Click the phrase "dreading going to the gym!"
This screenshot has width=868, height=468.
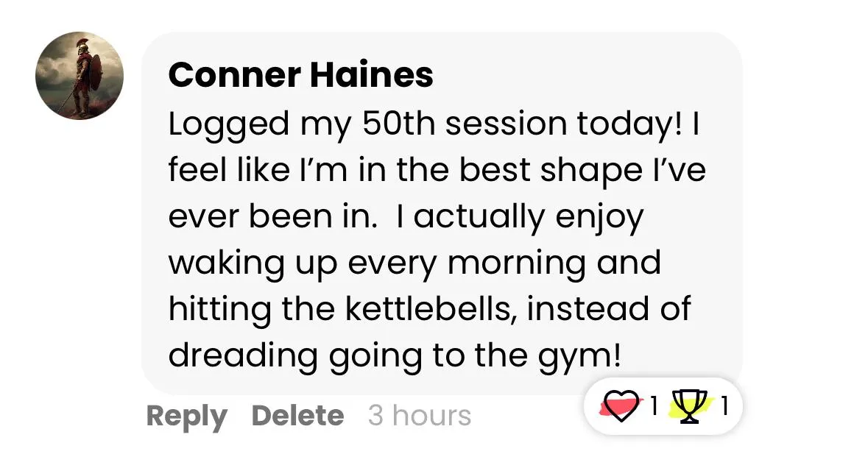coord(395,355)
